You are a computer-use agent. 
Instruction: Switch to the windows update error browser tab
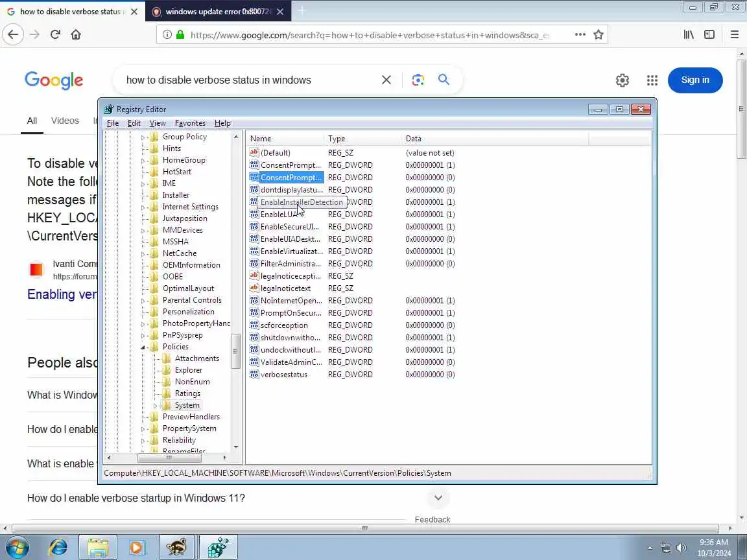218,12
